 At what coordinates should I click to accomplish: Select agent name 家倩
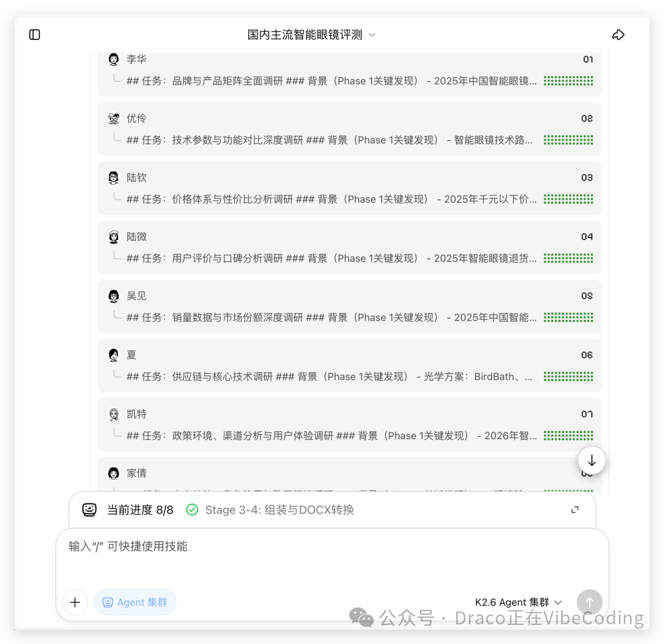pyautogui.click(x=136, y=473)
